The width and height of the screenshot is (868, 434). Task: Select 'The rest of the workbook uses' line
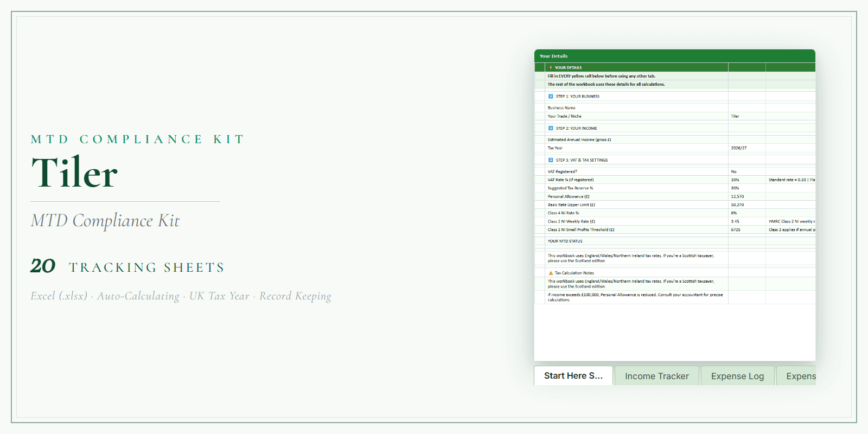[605, 84]
